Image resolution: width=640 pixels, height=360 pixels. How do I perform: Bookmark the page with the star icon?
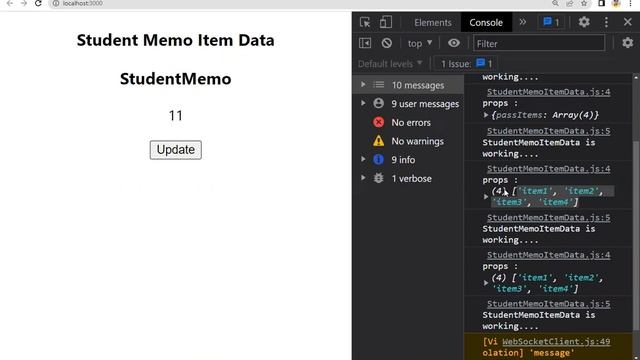coord(584,3)
